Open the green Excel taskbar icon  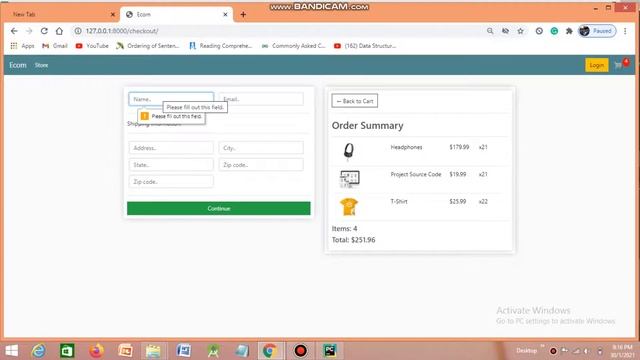67,351
